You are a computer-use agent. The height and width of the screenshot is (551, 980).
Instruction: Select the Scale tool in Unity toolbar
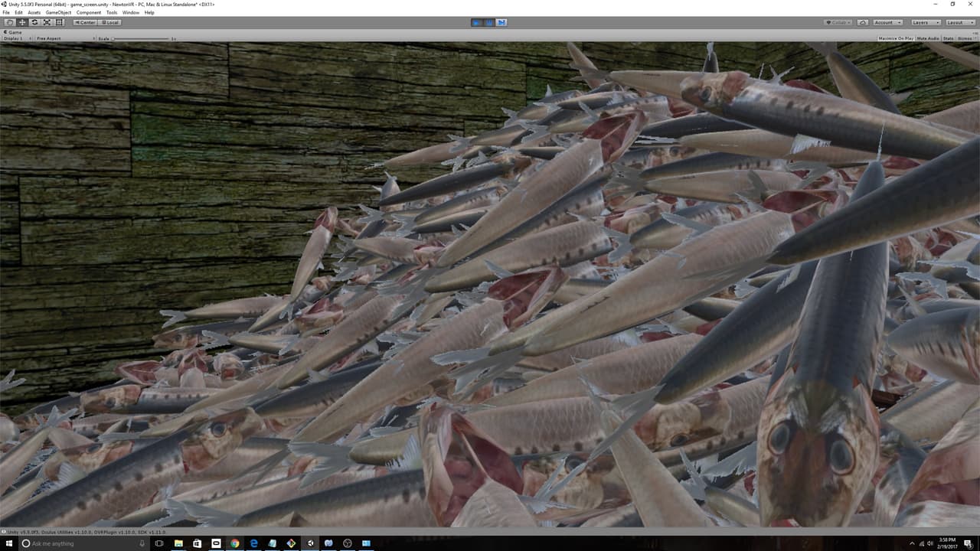click(x=47, y=22)
